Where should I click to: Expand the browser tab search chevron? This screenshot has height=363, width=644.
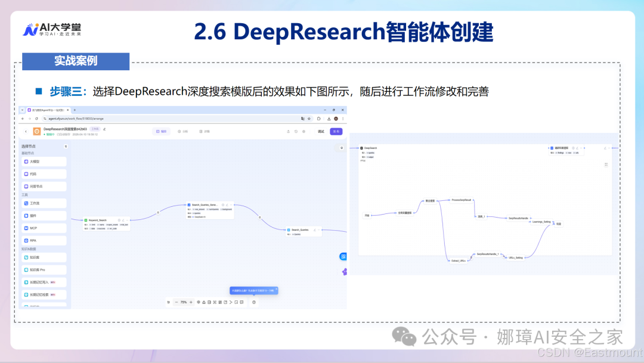coord(23,110)
